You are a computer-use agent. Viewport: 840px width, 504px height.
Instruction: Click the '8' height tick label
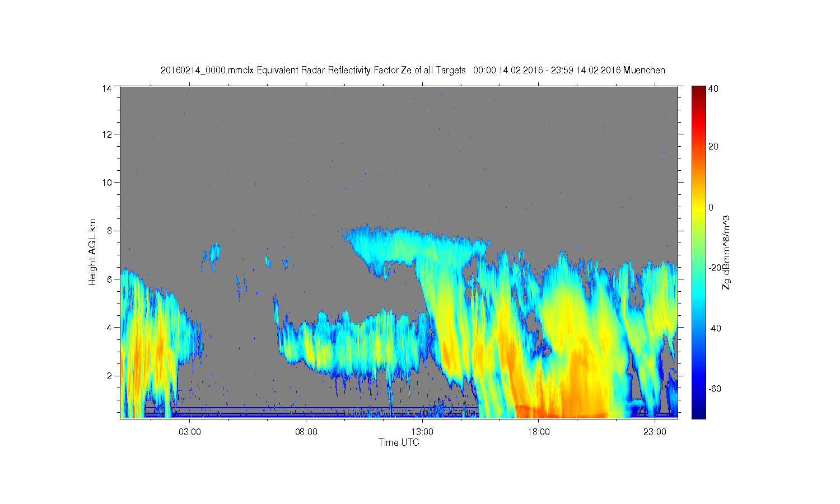[110, 230]
